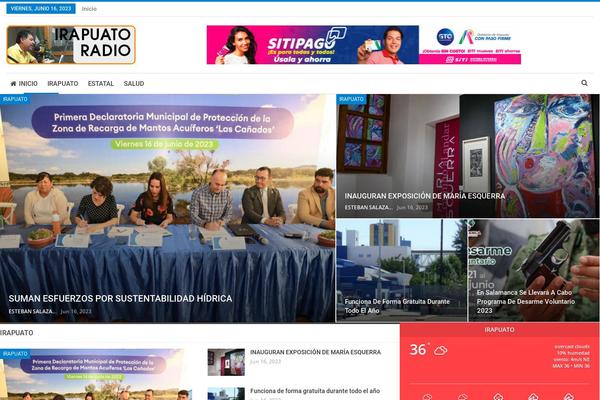600x400 pixels.
Task: Click the Irapuato section heading above the article list
Action: coord(16,333)
